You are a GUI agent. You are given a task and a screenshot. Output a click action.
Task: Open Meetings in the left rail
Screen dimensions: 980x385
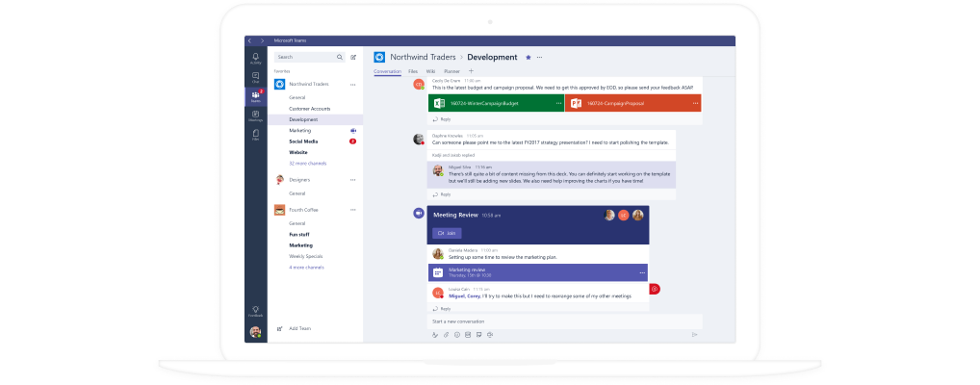pos(256,115)
